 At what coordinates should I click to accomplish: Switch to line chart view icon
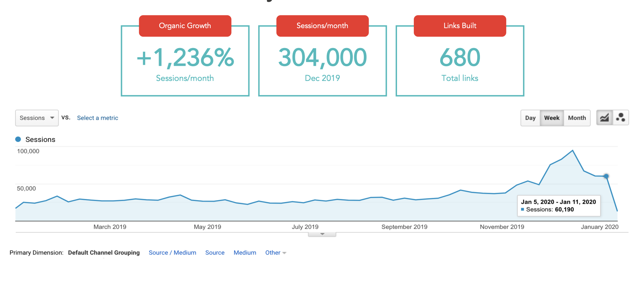(x=604, y=118)
